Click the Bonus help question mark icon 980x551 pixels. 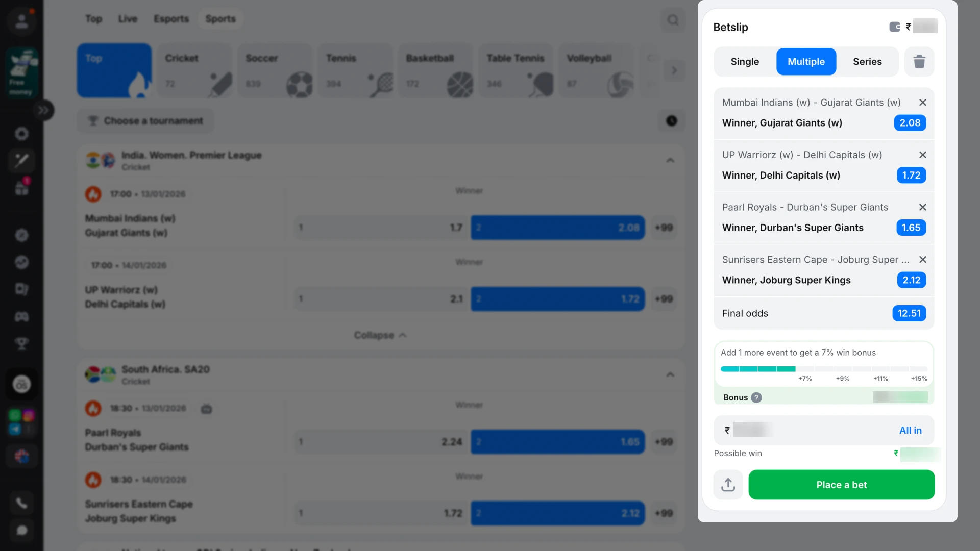coord(756,397)
